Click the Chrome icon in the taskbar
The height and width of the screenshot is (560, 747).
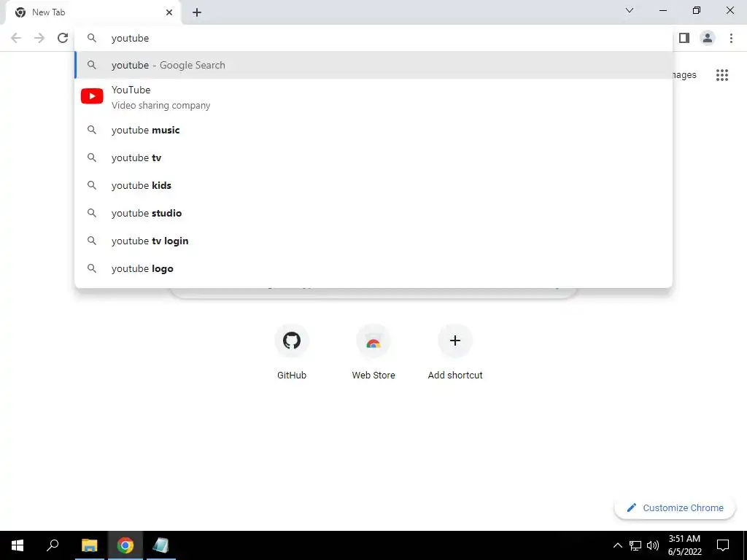(125, 545)
